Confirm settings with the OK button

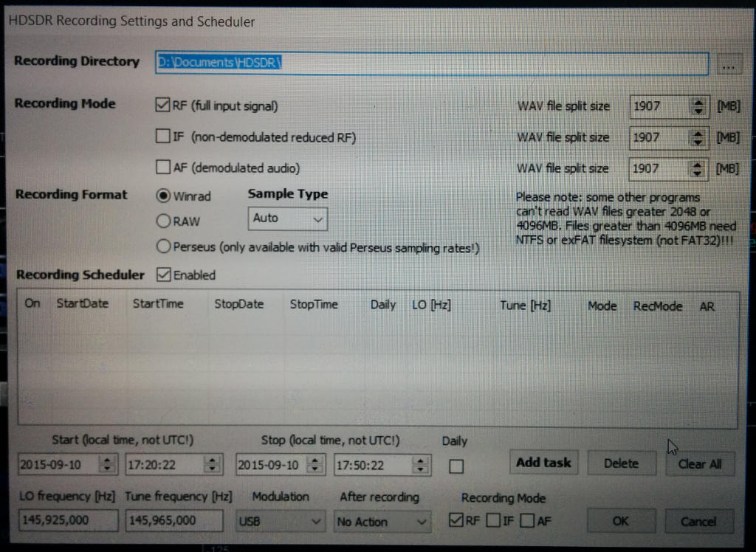coord(621,521)
